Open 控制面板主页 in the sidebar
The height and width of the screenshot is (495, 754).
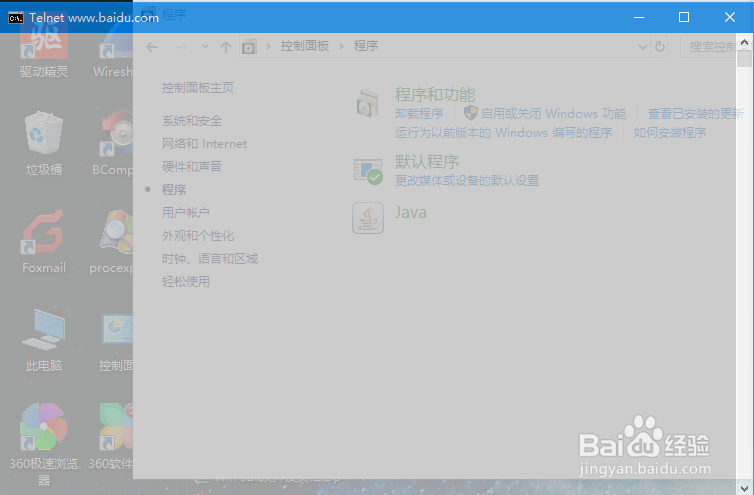(198, 88)
